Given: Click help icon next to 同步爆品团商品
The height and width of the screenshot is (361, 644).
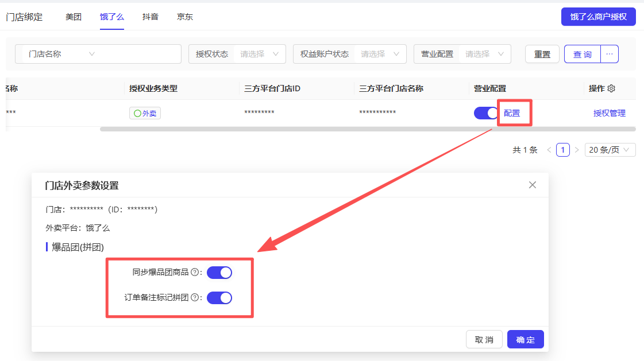Looking at the screenshot, I should (194, 272).
